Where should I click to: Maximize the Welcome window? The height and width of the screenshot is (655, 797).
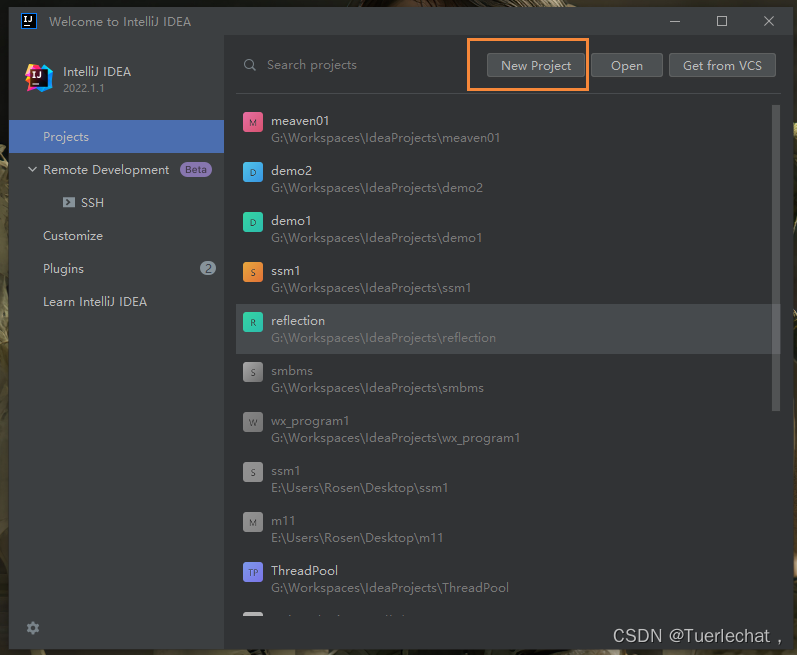pos(722,21)
